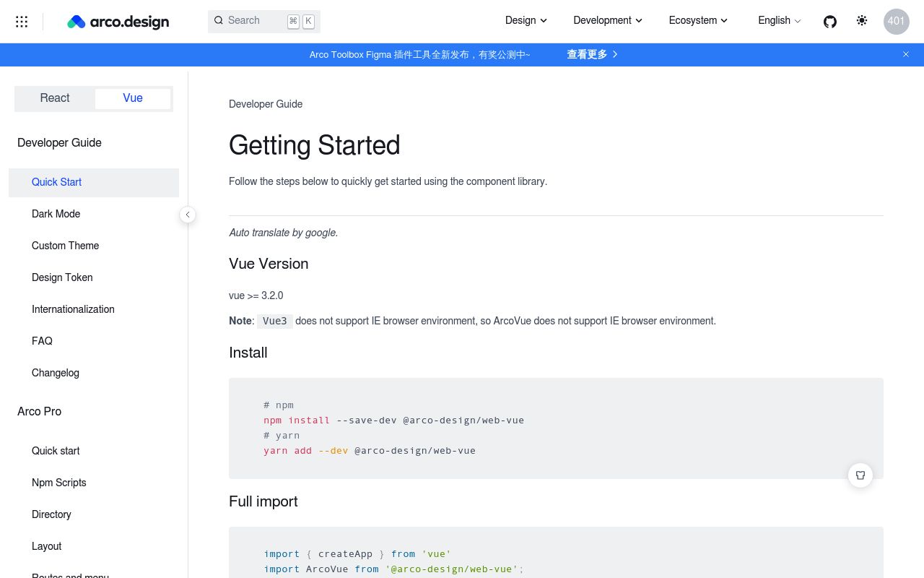The height and width of the screenshot is (578, 924).
Task: Select the Vue framework tab
Action: (133, 98)
